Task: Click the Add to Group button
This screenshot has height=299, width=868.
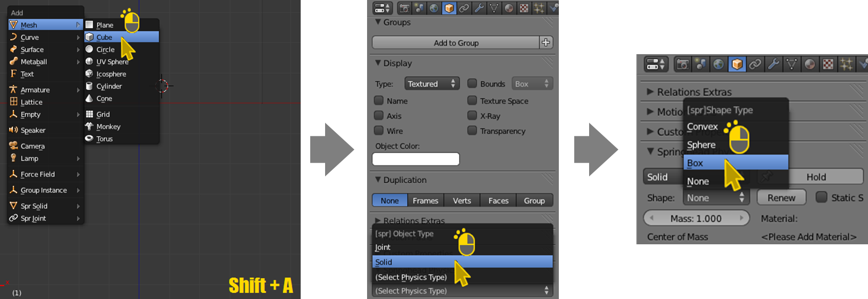Action: [x=455, y=42]
